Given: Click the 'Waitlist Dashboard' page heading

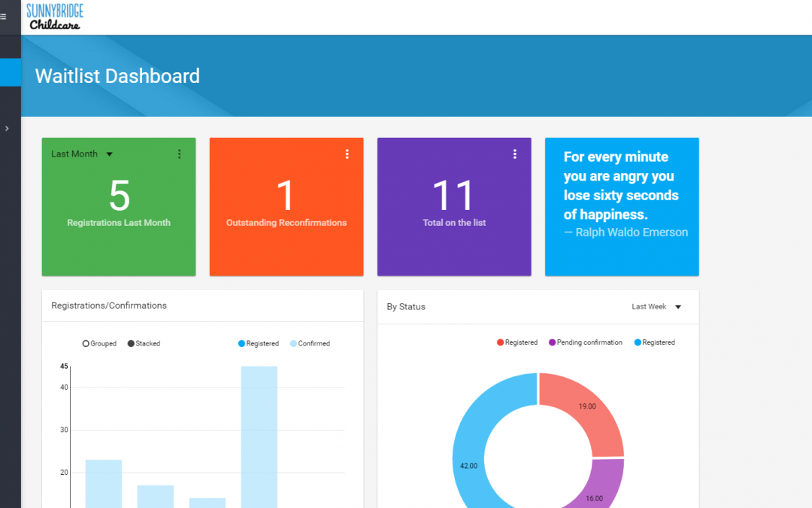Looking at the screenshot, I should point(117,76).
